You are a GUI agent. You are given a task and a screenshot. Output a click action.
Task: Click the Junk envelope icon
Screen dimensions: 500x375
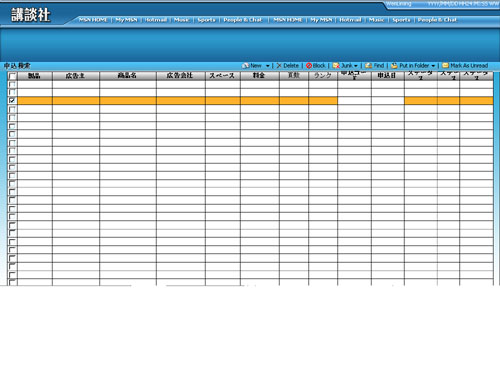(x=336, y=66)
